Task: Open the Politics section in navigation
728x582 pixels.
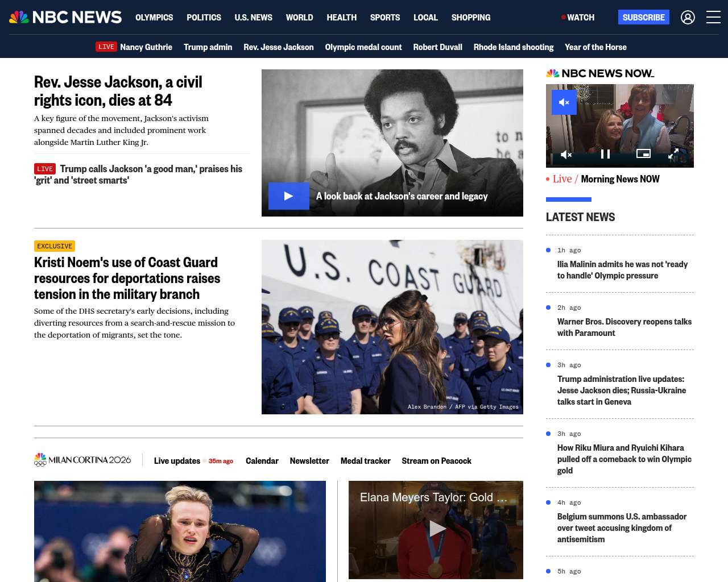Action: (x=204, y=18)
